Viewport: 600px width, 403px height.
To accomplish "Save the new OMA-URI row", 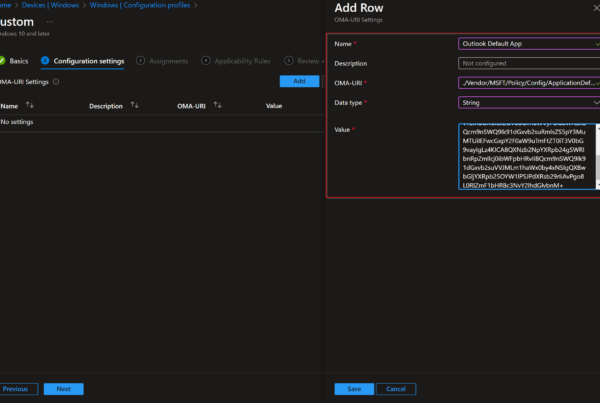I will (x=354, y=389).
